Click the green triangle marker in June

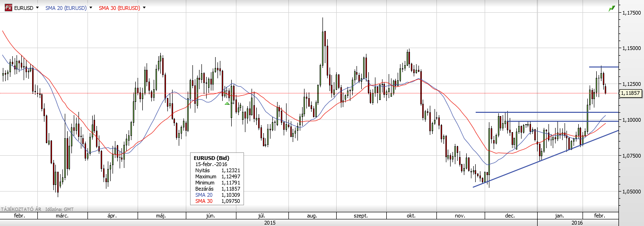pos(227,103)
